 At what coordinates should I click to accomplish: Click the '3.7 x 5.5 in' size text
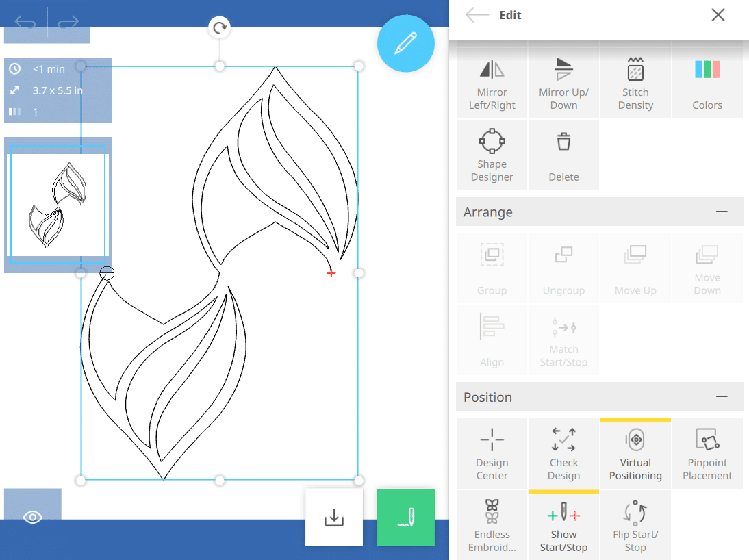tap(58, 90)
